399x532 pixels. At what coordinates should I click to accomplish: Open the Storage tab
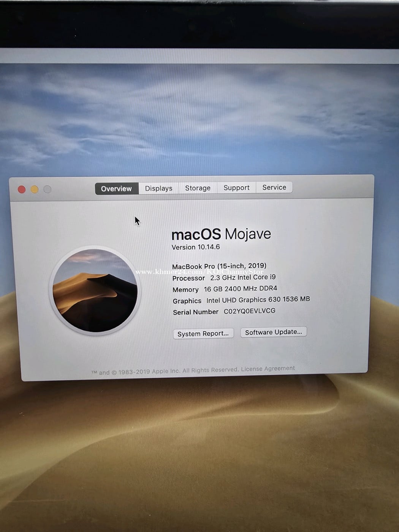[198, 188]
